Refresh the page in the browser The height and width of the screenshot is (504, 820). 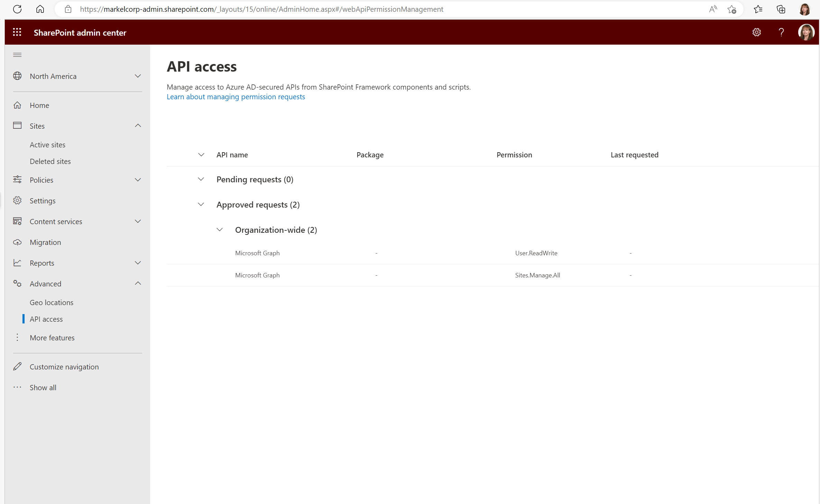click(17, 9)
